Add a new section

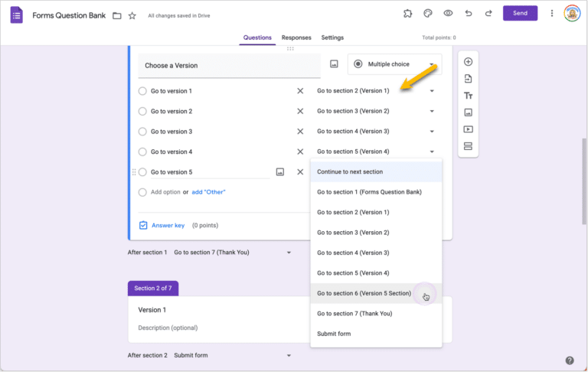point(468,146)
